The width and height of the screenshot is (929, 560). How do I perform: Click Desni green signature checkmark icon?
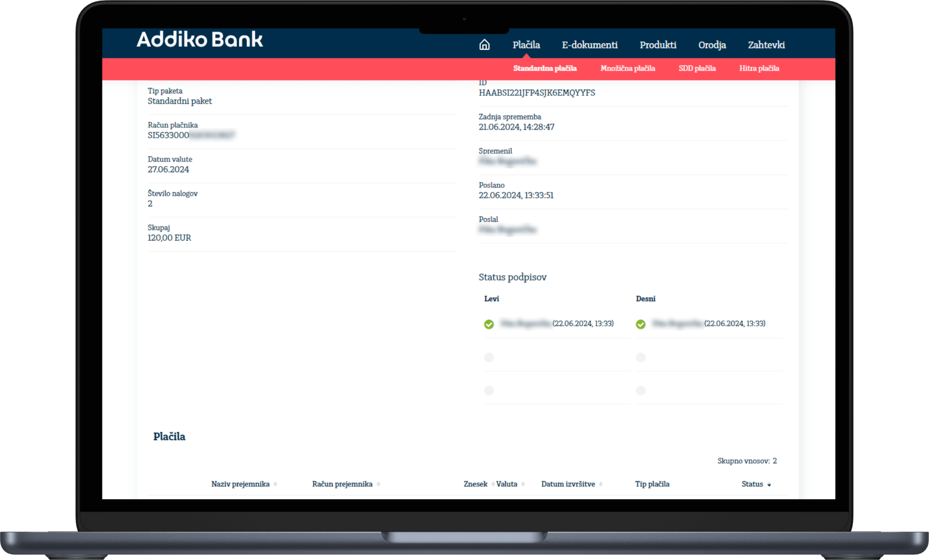(641, 324)
